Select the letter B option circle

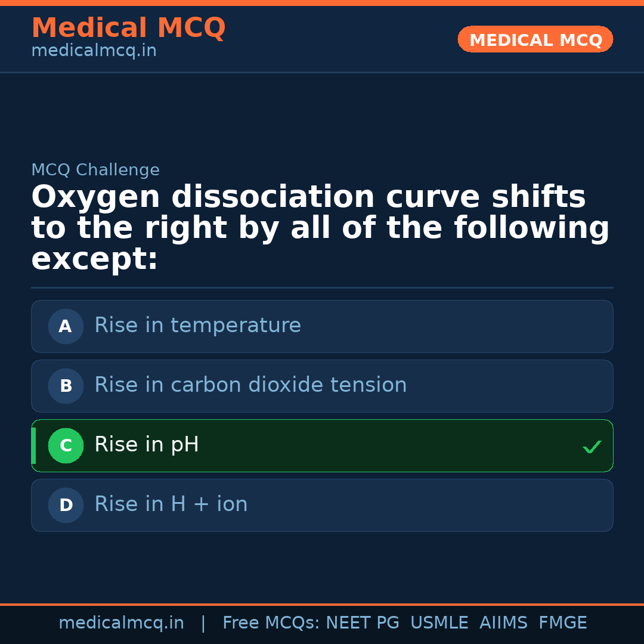(x=66, y=386)
